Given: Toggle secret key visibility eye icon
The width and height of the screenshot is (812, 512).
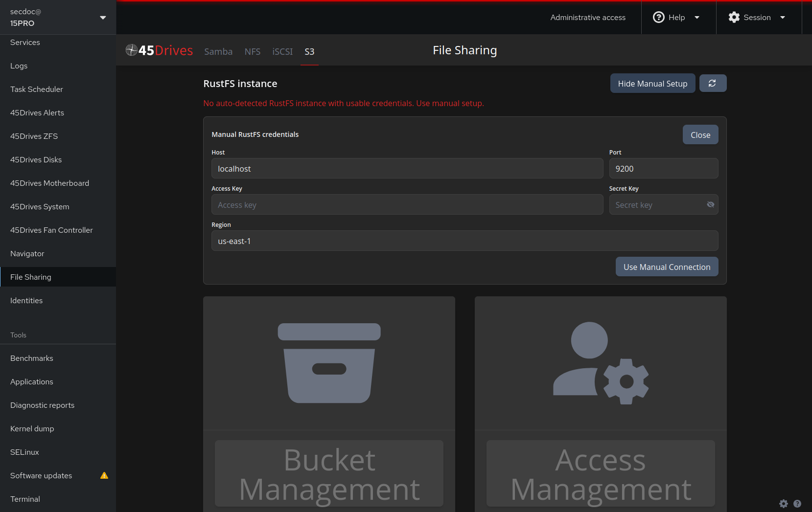Looking at the screenshot, I should (711, 204).
